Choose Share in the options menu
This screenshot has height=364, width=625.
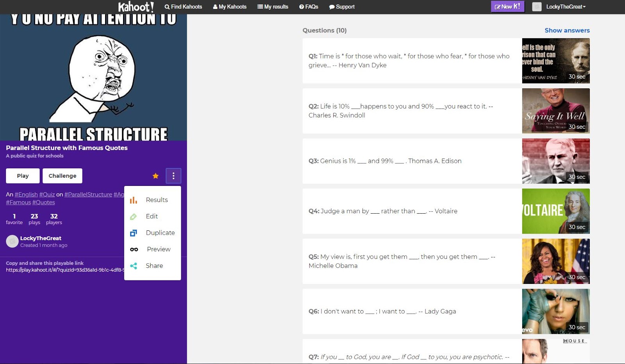click(152, 266)
